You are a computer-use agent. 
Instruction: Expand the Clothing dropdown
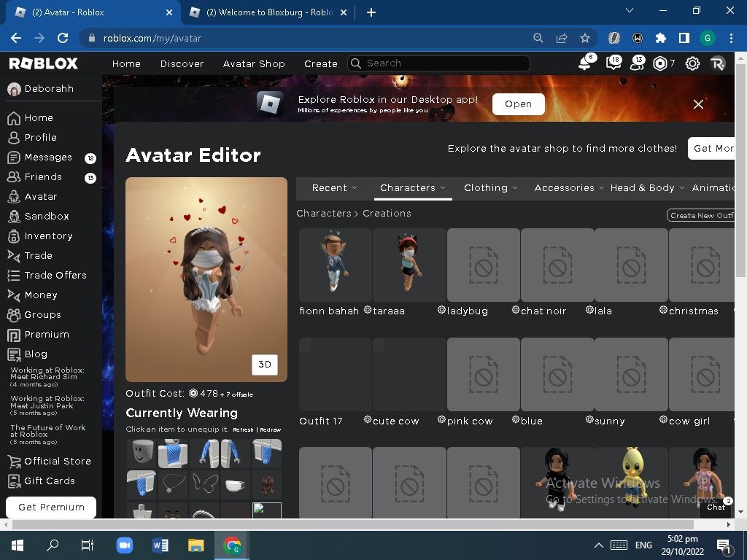[x=490, y=187]
